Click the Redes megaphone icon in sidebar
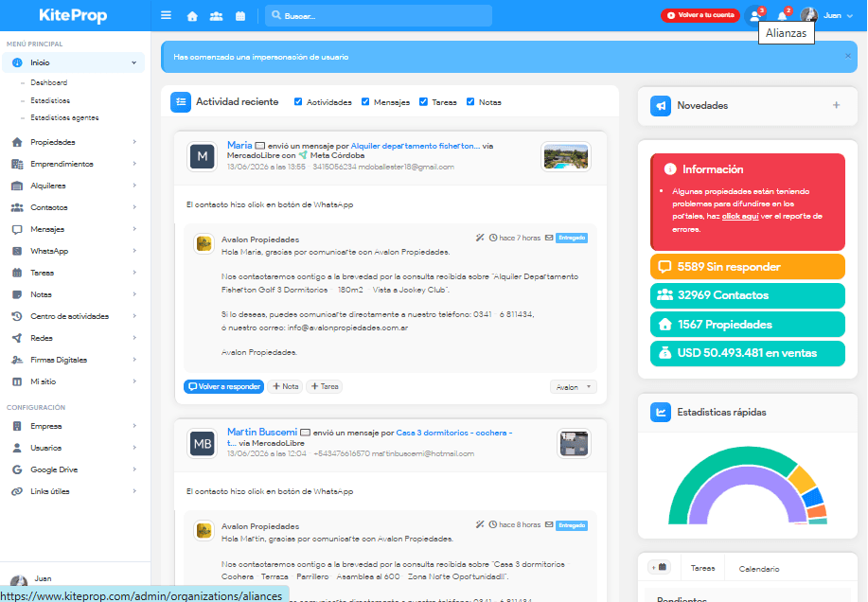 tap(17, 338)
